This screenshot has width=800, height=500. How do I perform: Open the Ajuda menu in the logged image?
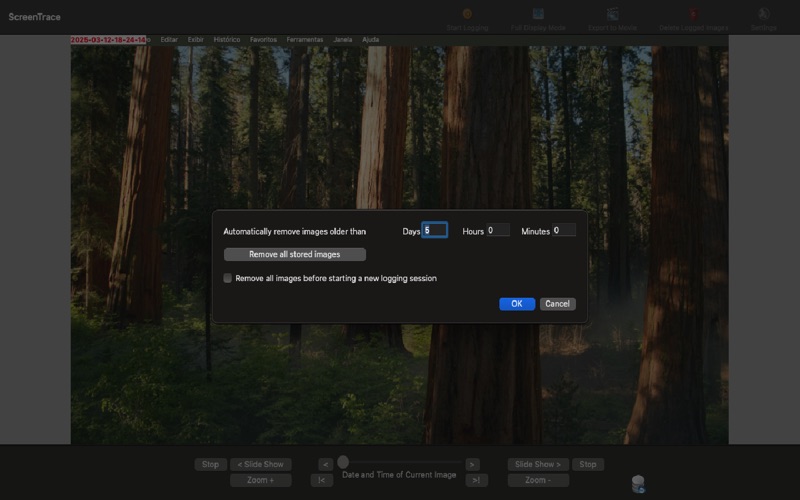[370, 39]
